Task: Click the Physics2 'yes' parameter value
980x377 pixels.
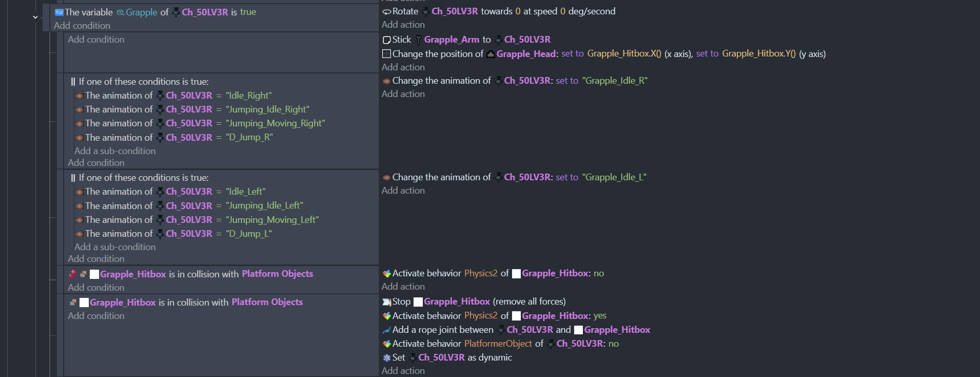Action: pos(600,316)
